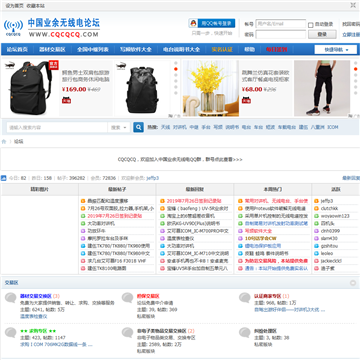Open the black backpack ad image

[31, 88]
